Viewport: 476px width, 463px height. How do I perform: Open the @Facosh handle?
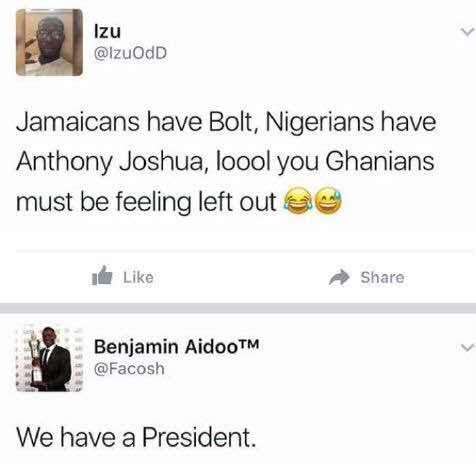coord(129,369)
